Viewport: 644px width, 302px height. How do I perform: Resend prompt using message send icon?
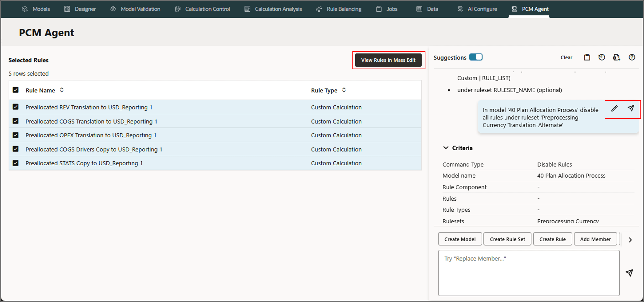click(x=630, y=108)
